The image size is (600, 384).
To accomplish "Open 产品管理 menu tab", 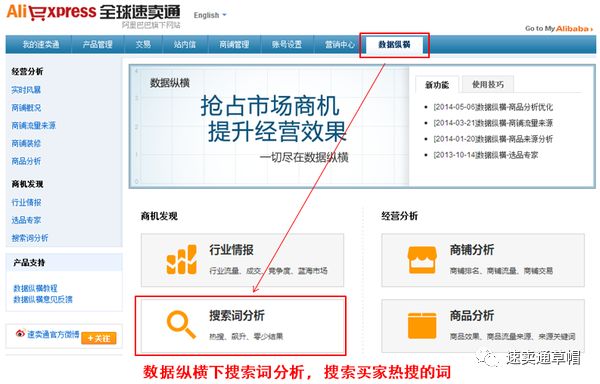I will (x=98, y=44).
